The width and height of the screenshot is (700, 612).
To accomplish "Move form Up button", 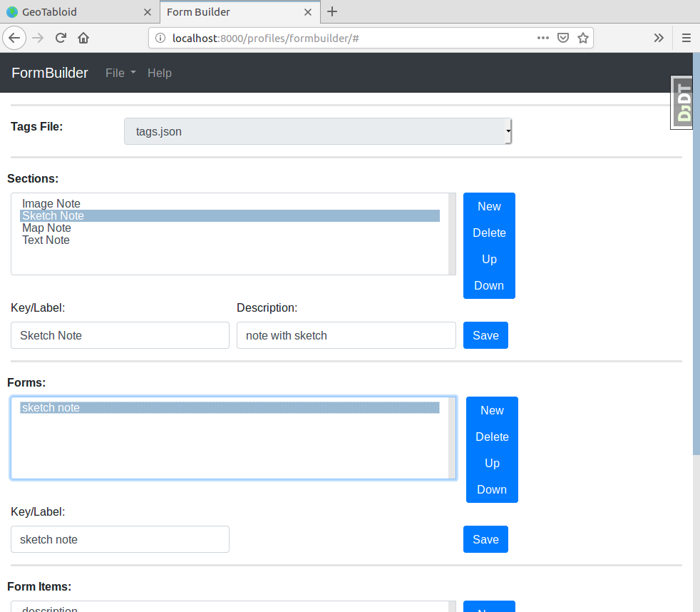I will point(492,463).
